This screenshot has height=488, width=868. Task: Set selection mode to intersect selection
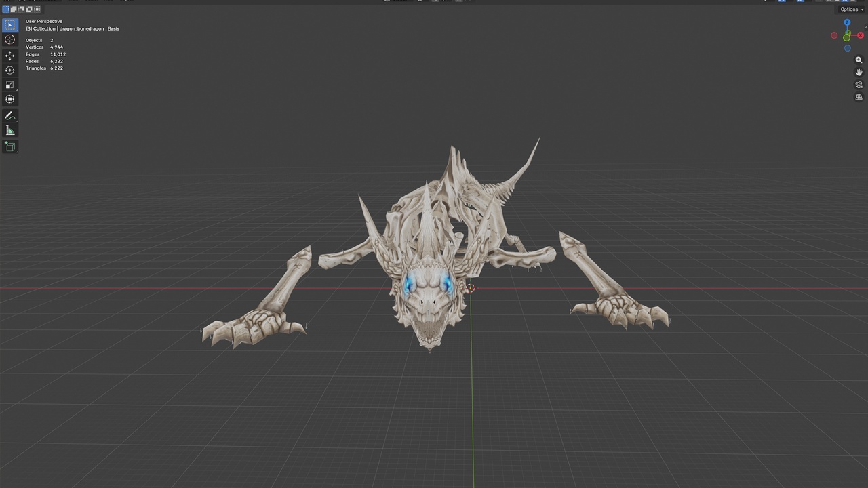(37, 9)
